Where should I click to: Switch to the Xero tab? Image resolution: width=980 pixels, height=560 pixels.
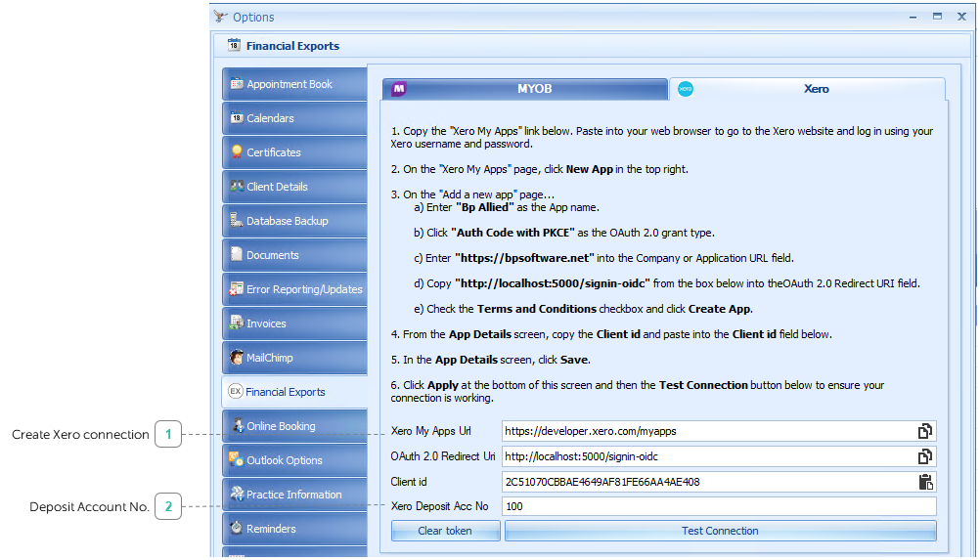click(x=807, y=89)
